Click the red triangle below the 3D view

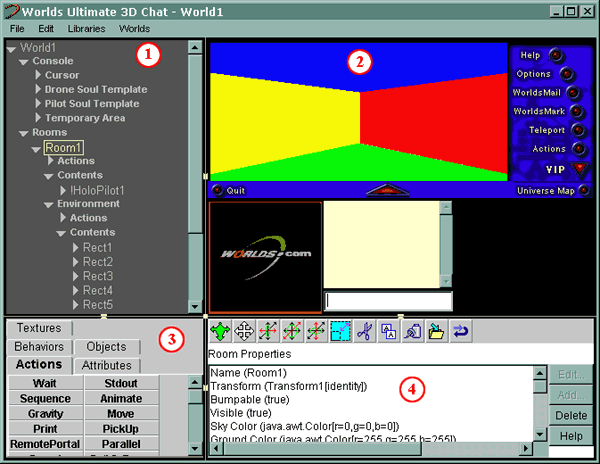pyautogui.click(x=387, y=190)
